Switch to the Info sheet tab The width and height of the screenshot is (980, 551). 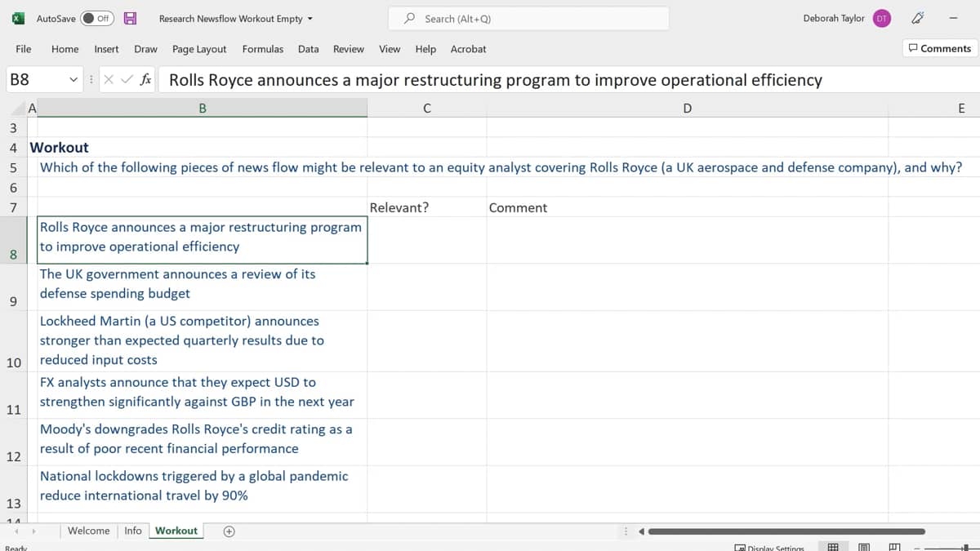133,531
